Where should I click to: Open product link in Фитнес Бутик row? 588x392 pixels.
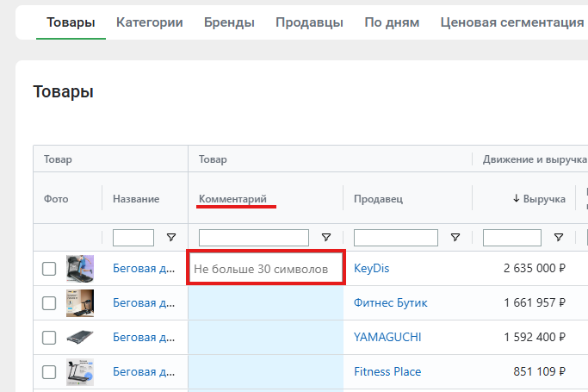tap(144, 303)
